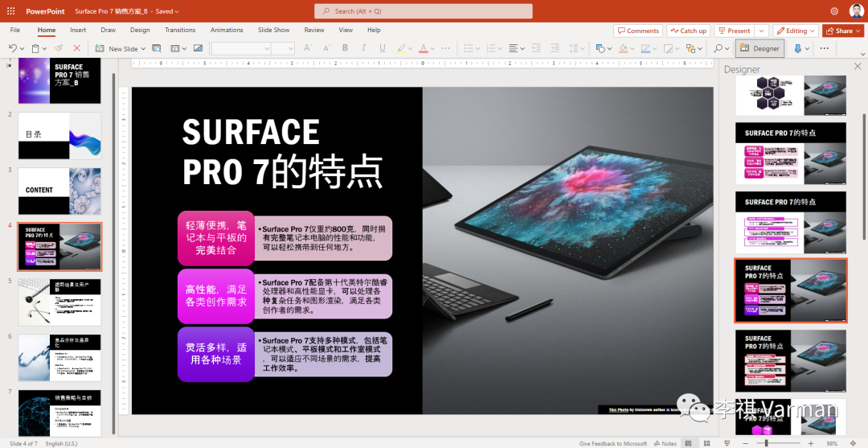Open the File menu
This screenshot has height=448, width=868.
tap(15, 30)
